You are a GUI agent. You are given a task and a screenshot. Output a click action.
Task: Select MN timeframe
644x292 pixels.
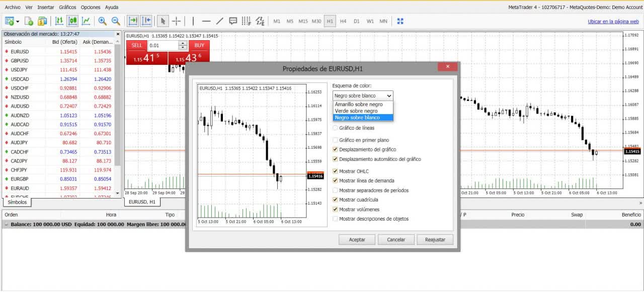[383, 21]
